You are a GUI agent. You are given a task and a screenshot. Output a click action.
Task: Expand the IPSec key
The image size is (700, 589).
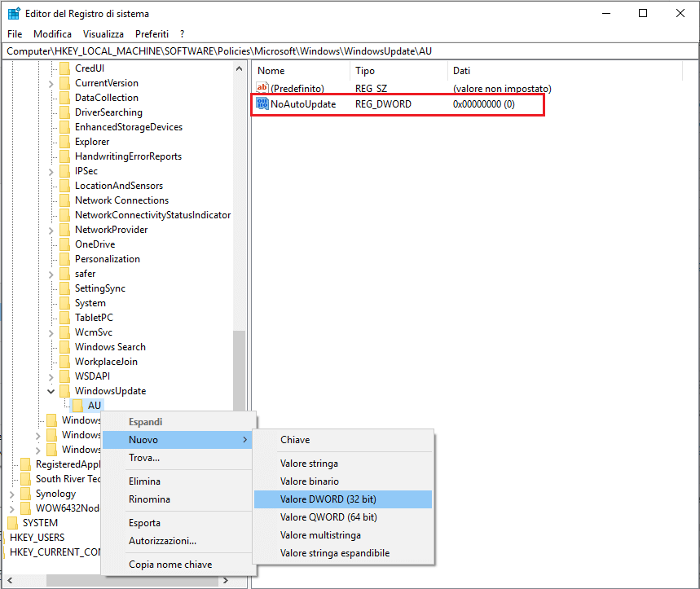51,171
